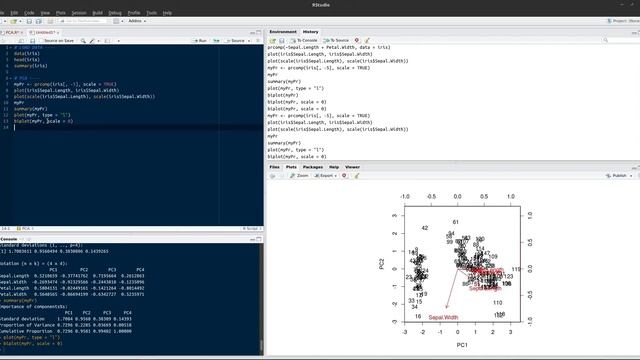Click the previous plot arrow icon
This screenshot has height=360, width=640.
(x=272, y=176)
